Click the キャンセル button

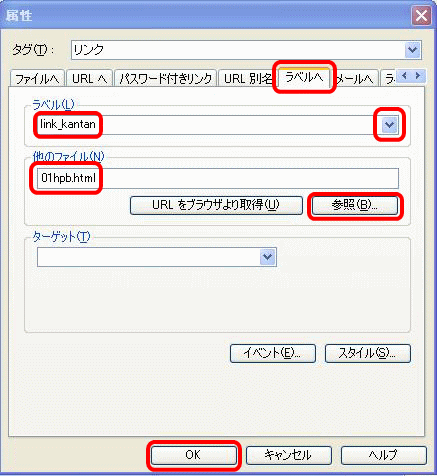click(289, 455)
